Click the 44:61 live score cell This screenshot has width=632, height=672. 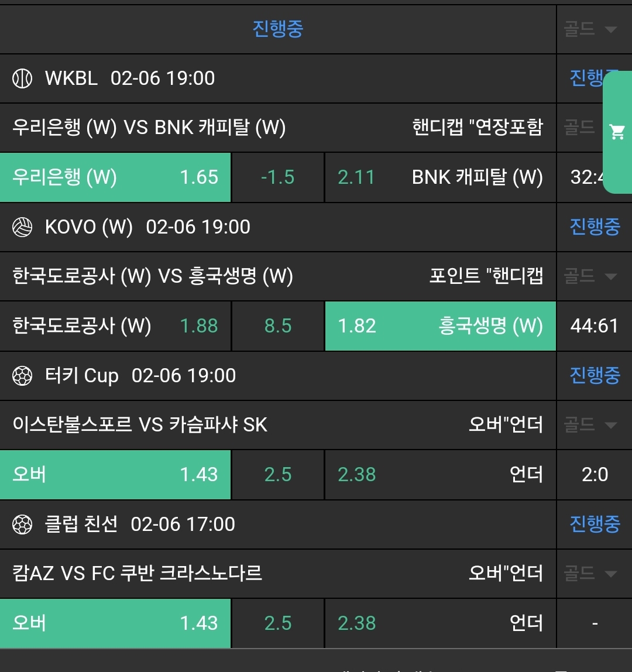click(594, 326)
